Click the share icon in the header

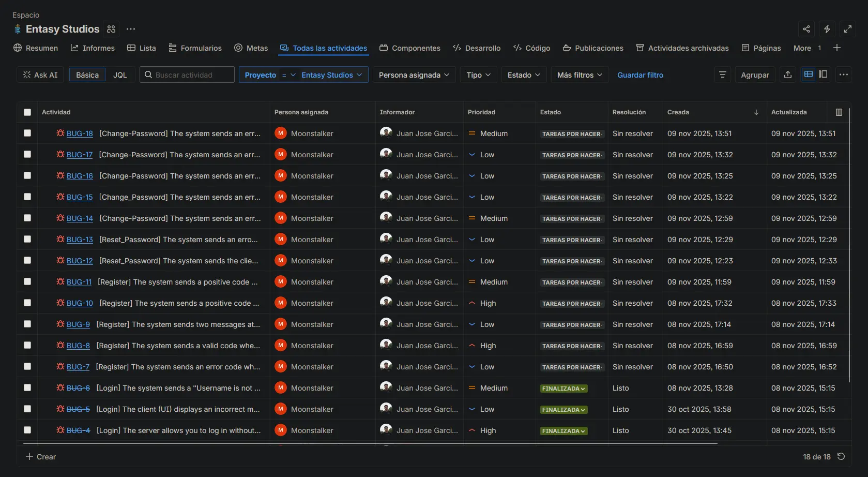click(x=806, y=29)
